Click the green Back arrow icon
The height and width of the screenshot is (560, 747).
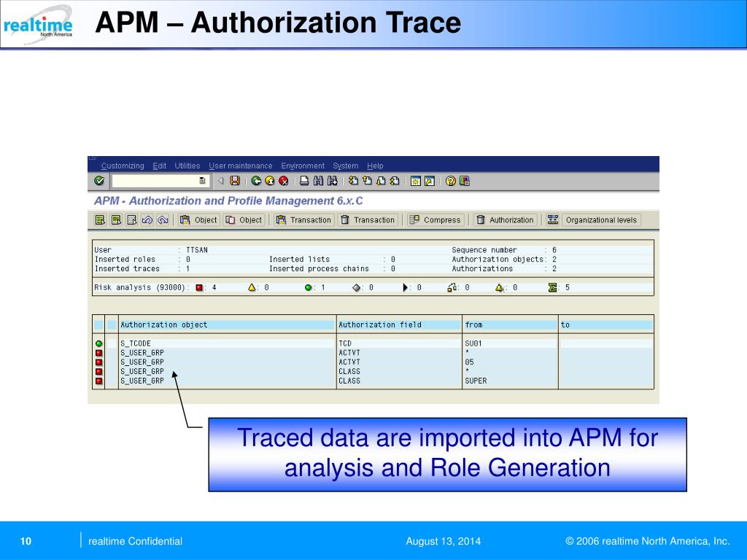point(256,181)
